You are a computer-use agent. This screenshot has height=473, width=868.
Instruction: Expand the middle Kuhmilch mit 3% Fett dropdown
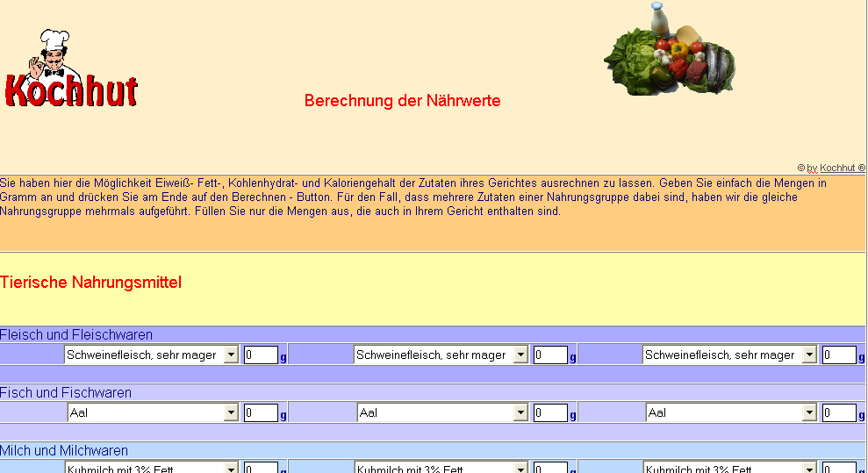(441, 468)
